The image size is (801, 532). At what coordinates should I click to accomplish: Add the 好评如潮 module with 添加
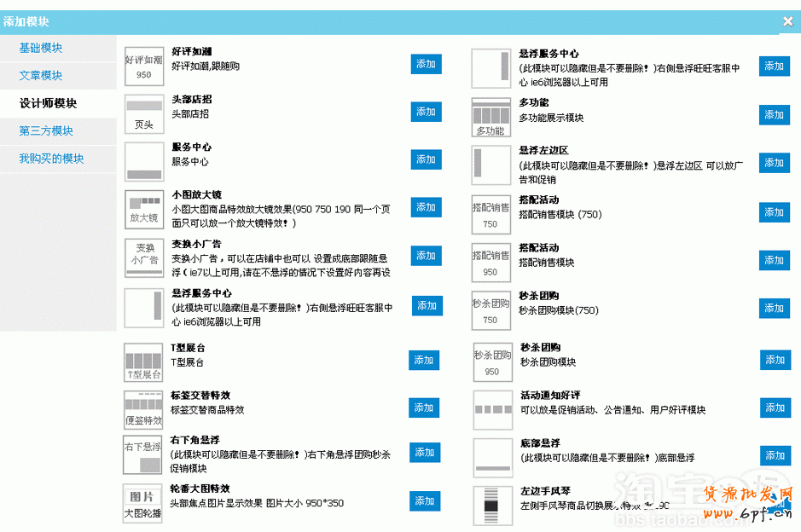pos(427,64)
